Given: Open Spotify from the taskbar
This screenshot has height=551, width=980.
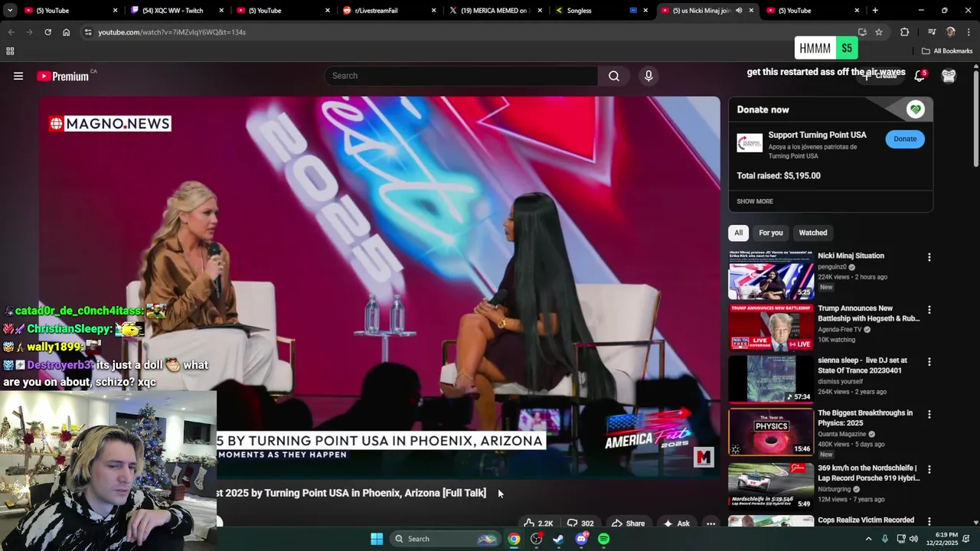Looking at the screenshot, I should click(604, 539).
